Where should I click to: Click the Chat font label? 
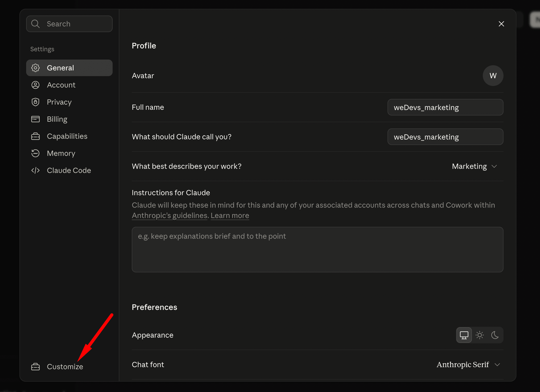click(x=148, y=365)
